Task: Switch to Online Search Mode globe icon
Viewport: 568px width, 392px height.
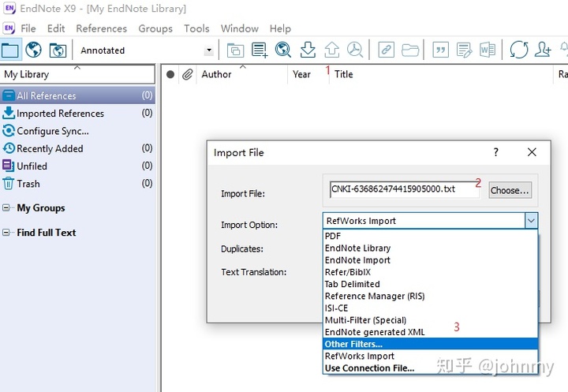Action: coord(33,50)
